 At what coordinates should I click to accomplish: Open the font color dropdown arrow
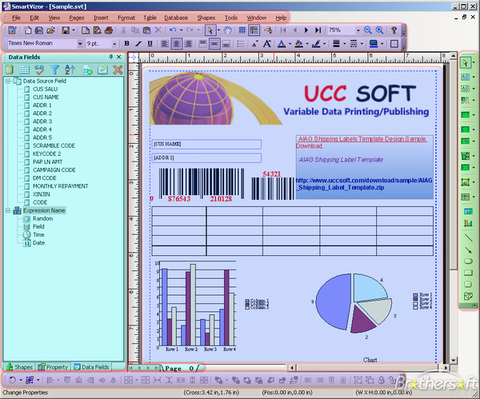[289, 44]
